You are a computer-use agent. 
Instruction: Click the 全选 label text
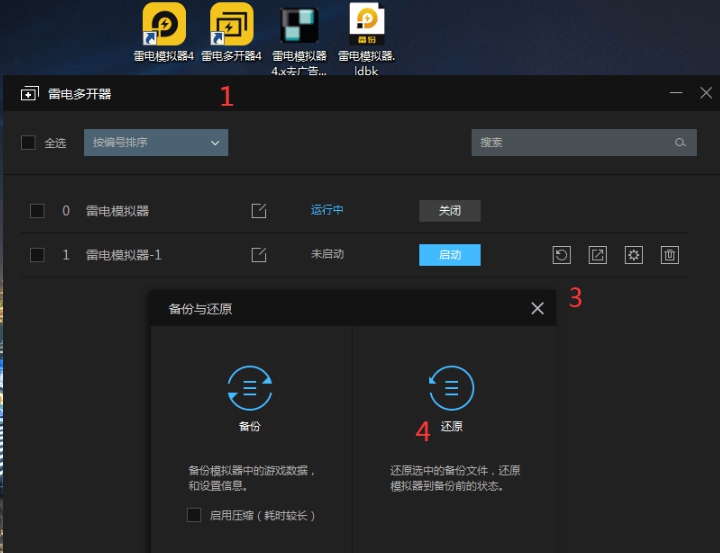(55, 143)
